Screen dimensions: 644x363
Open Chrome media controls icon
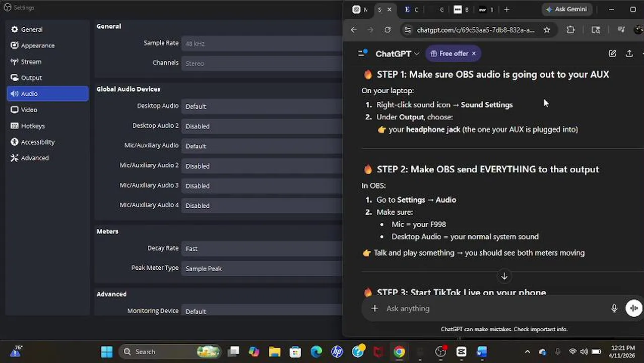pyautogui.click(x=621, y=30)
